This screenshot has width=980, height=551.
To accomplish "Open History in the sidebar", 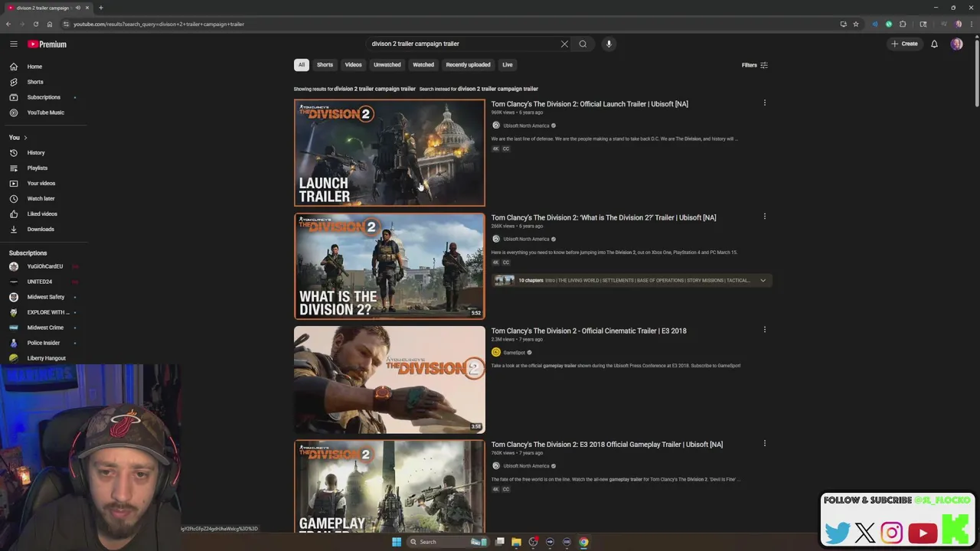I will pos(44,153).
